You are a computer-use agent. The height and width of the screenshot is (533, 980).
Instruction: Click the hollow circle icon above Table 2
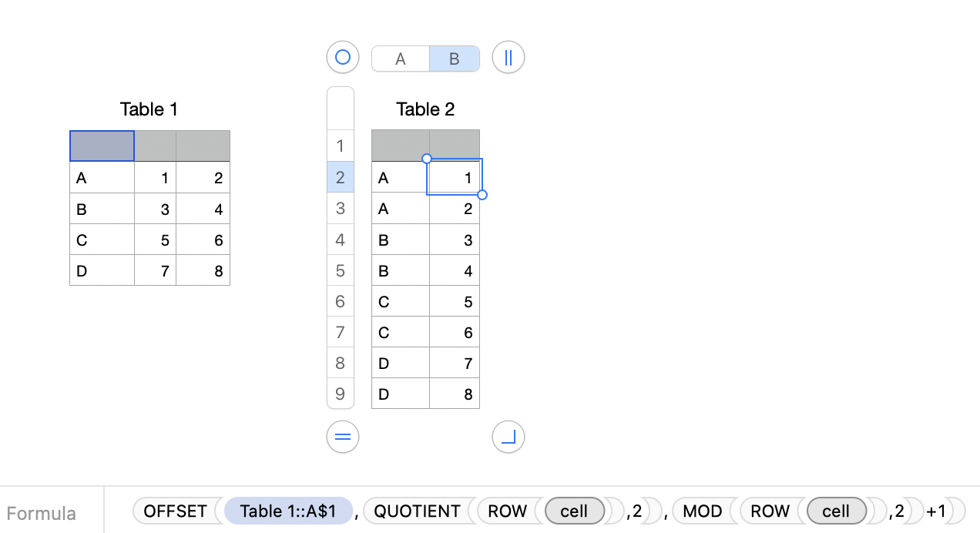(x=342, y=57)
